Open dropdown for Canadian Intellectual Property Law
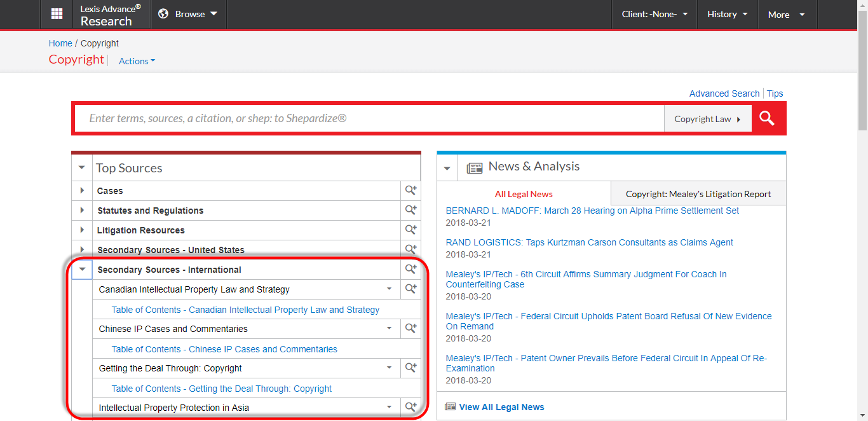868x421 pixels. (x=390, y=289)
